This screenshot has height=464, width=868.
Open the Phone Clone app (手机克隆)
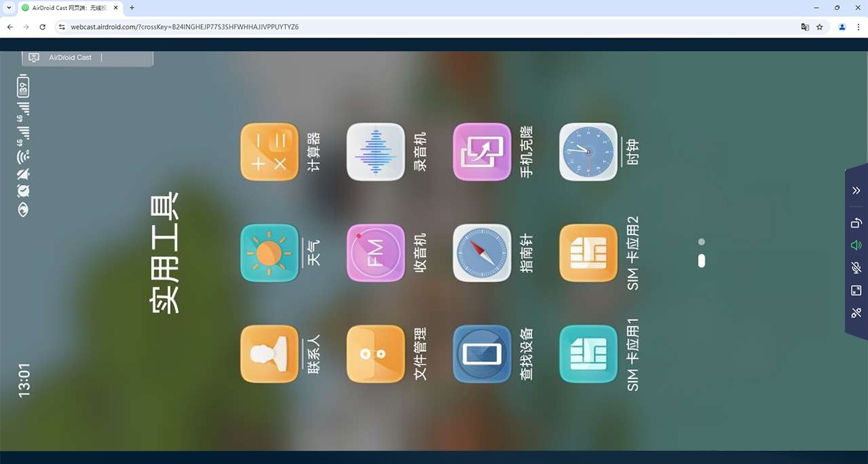pyautogui.click(x=482, y=152)
